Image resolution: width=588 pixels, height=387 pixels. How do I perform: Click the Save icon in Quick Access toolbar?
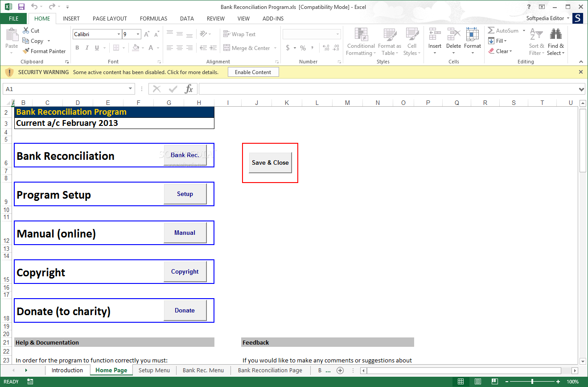coord(21,7)
